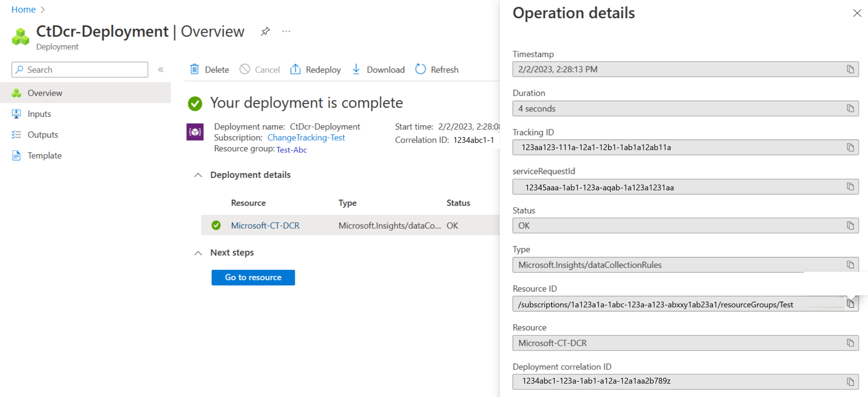Select the Overview navigation tab
Viewport: 868px width, 397px height.
[x=44, y=92]
